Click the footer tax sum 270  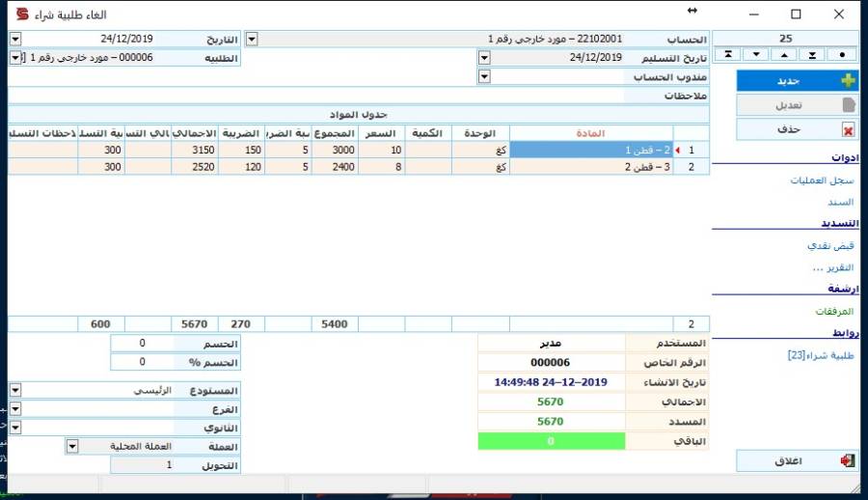pos(241,324)
